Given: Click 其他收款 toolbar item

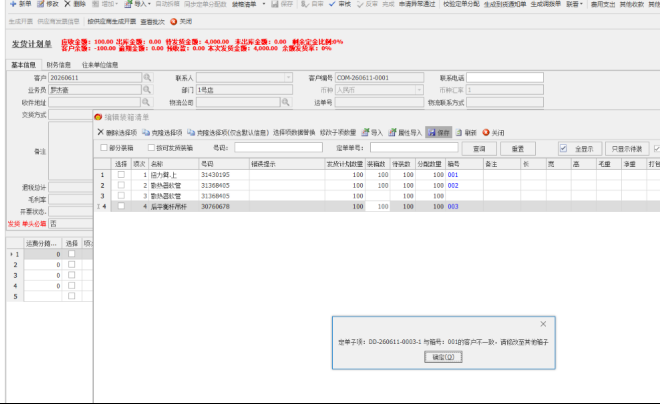Looking at the screenshot, I should tap(632, 4).
